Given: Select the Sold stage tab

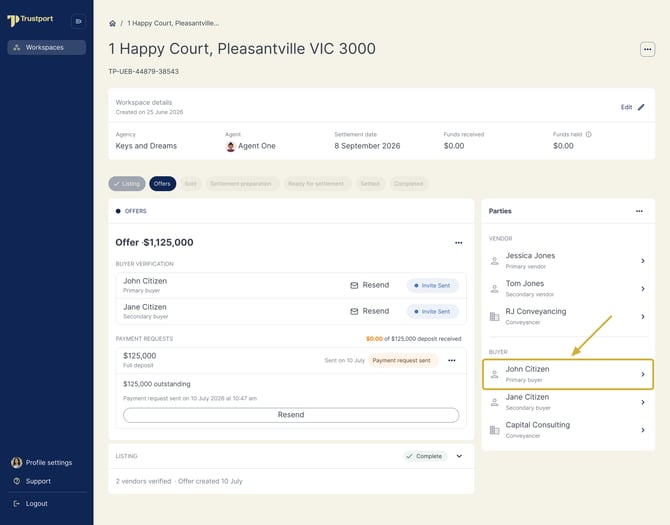Looking at the screenshot, I should click(x=191, y=184).
